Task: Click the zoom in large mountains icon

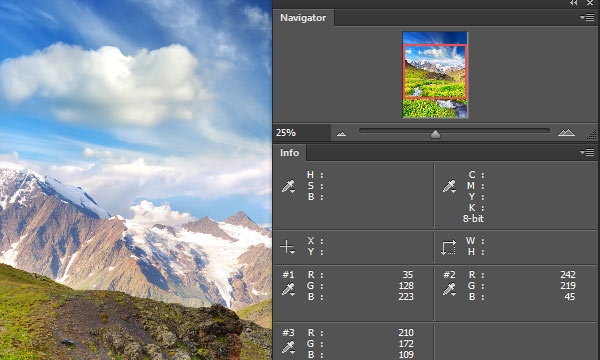Action: [x=566, y=132]
